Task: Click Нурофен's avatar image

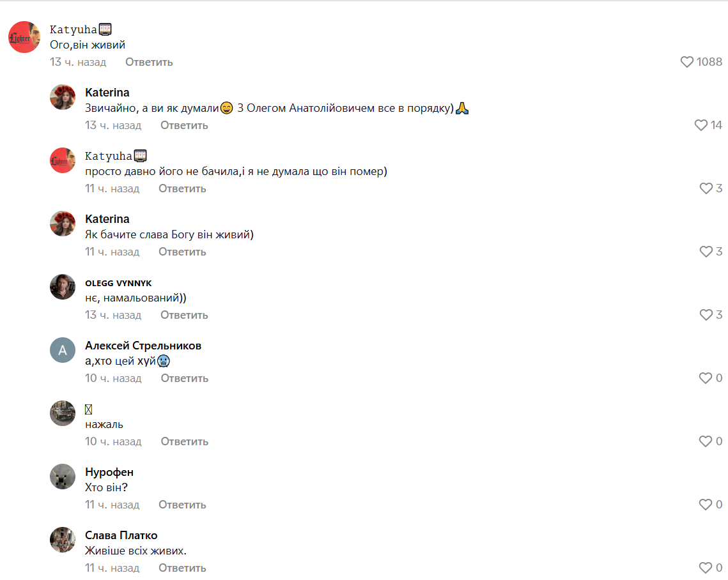Action: 63,477
